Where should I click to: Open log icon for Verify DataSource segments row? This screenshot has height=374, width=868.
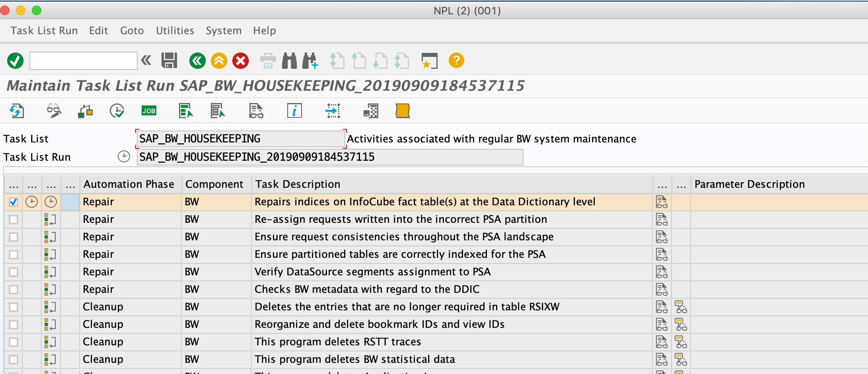pos(662,272)
